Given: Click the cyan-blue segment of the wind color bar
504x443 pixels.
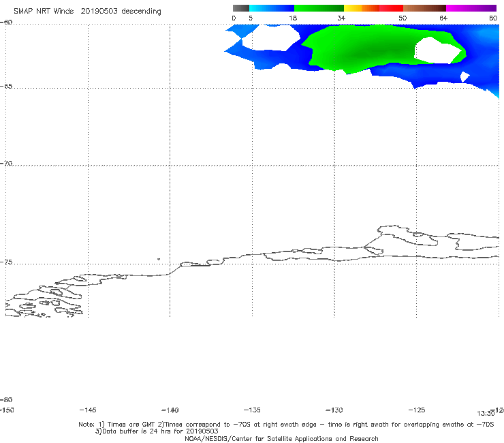Looking at the screenshot, I should (x=272, y=8).
